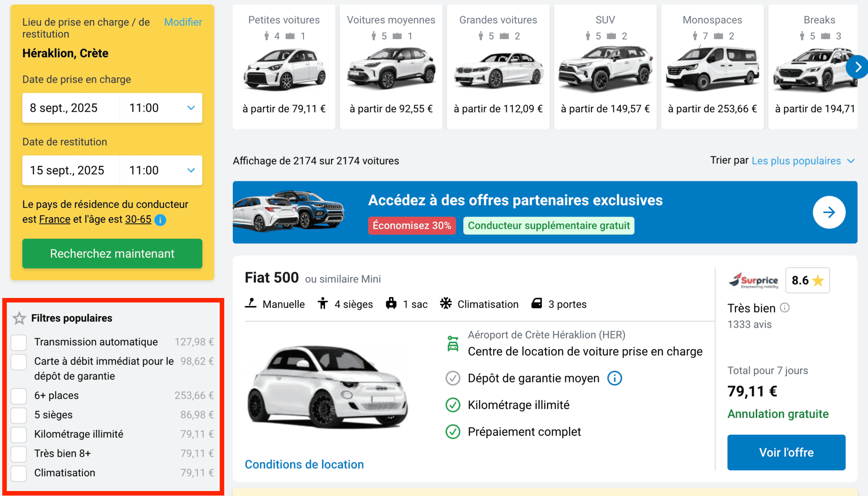Toggle the Kilométrage illimité filter checkbox
The image size is (868, 496).
pyautogui.click(x=19, y=435)
